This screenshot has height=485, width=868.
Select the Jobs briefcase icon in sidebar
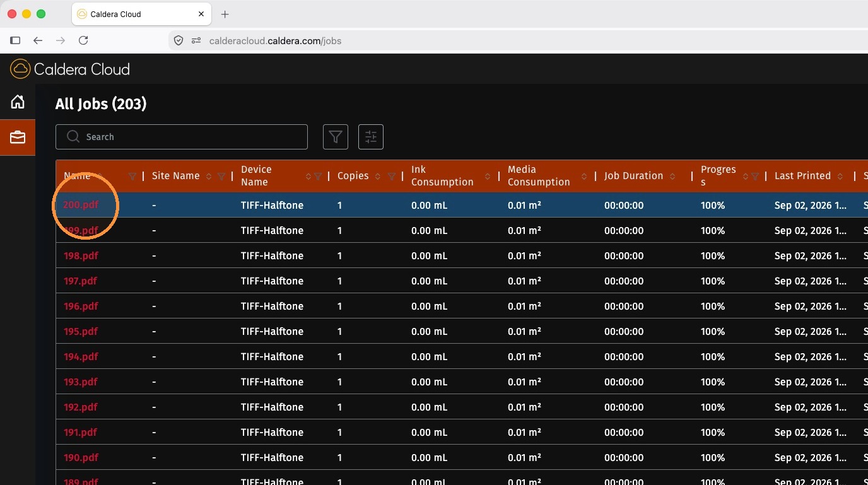point(18,137)
